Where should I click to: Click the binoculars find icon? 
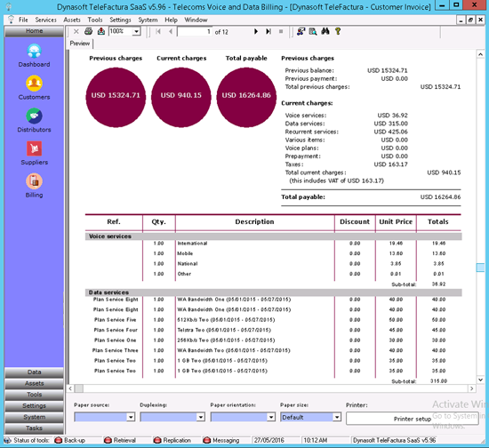(325, 31)
